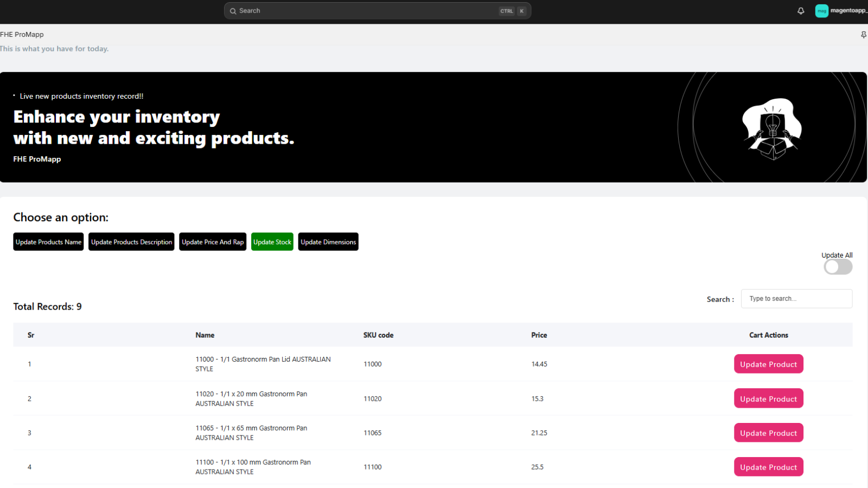Click the table 'Type to search' field
Image resolution: width=868 pixels, height=488 pixels.
tap(796, 299)
